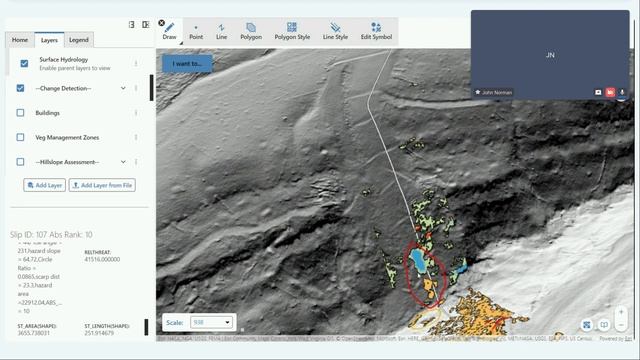Screen dimensions: 640x360
Task: Open Change Detection layer options menu
Action: coord(136,88)
